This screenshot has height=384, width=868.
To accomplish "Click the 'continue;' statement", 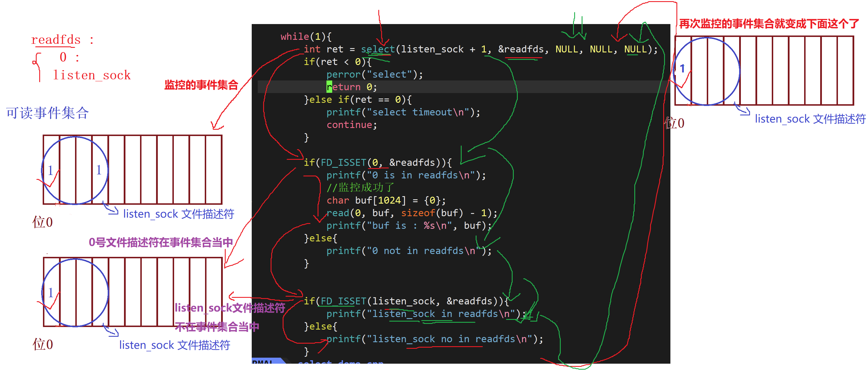I will click(351, 125).
